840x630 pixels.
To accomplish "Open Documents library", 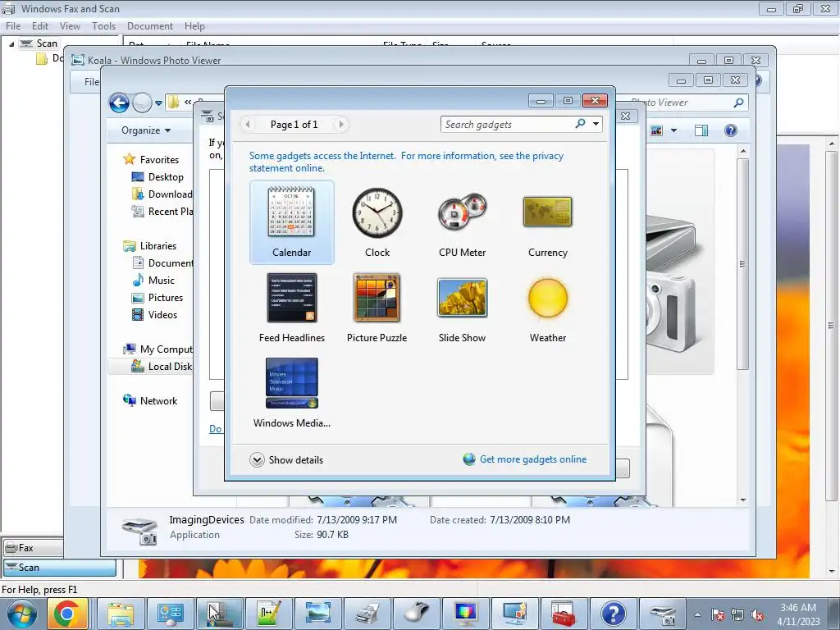I will click(162, 263).
